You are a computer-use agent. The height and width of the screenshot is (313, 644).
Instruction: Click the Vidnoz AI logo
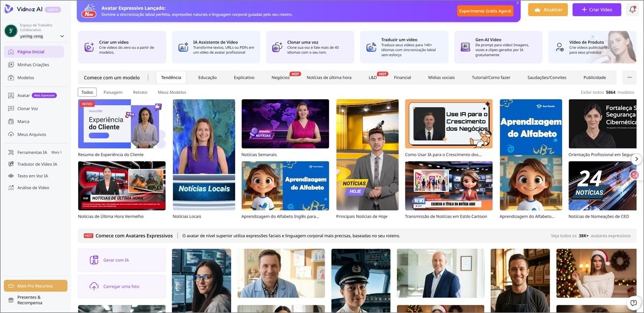pos(24,9)
